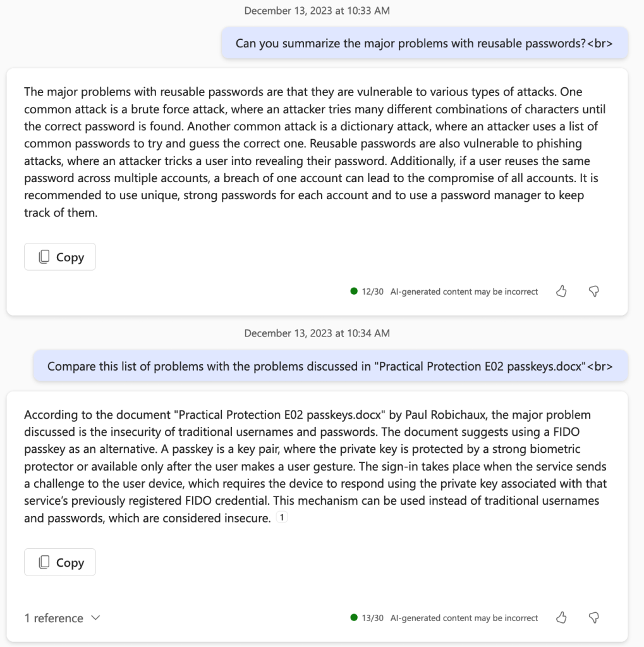
Task: Click the thumbs up on the reusable passwords answer
Action: click(x=561, y=292)
